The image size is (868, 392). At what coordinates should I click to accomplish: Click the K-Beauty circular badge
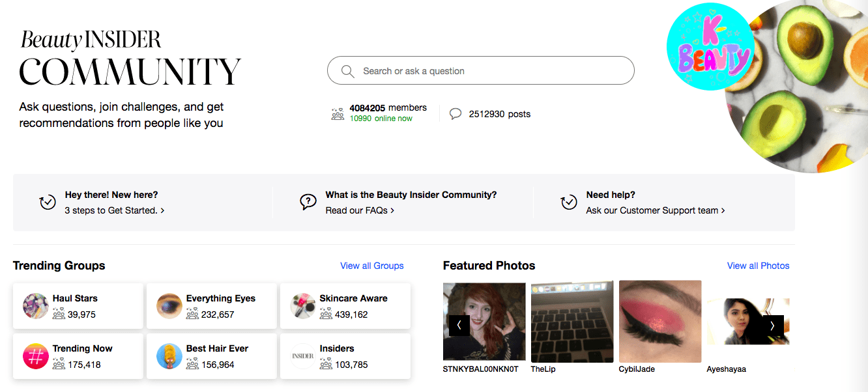coord(710,47)
